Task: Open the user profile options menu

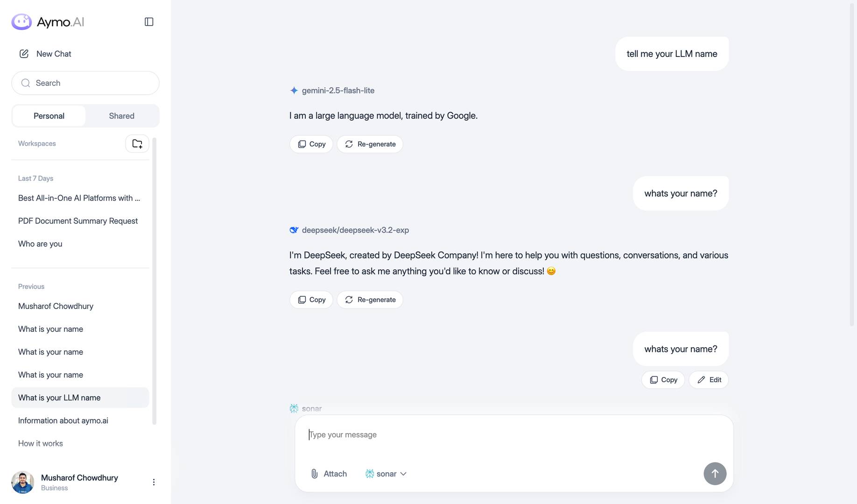Action: (154, 482)
